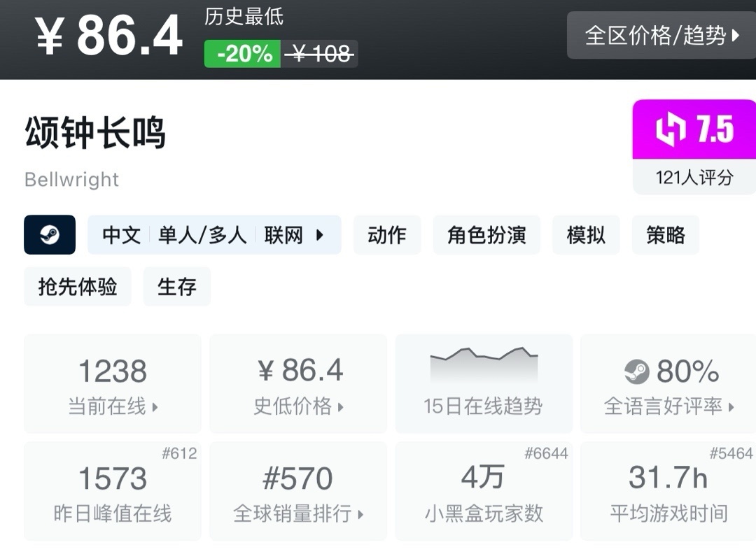Expand the 中文 单人/多人 联网 details
756x554 pixels.
tap(213, 235)
